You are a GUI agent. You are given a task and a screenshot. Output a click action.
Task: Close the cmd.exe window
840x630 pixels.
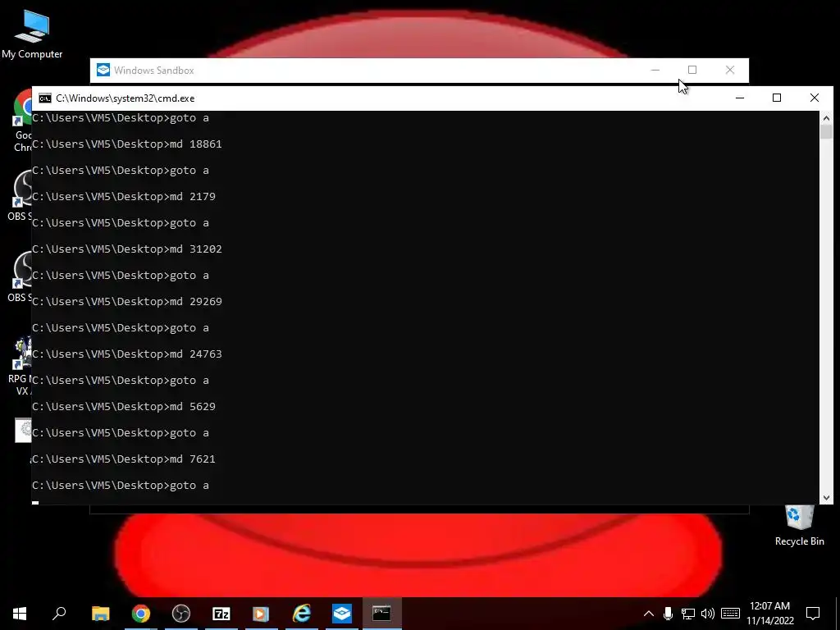tap(815, 98)
